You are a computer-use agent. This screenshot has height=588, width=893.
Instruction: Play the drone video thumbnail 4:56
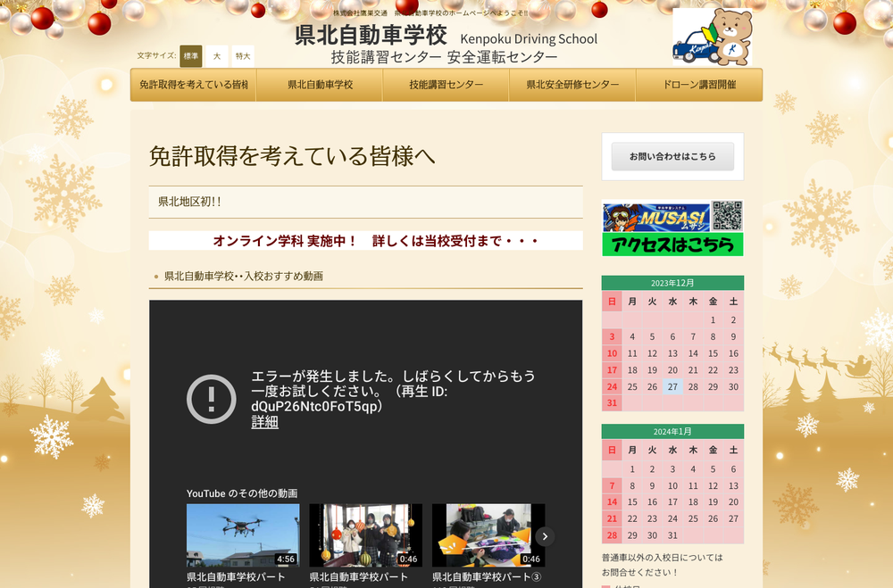click(243, 535)
